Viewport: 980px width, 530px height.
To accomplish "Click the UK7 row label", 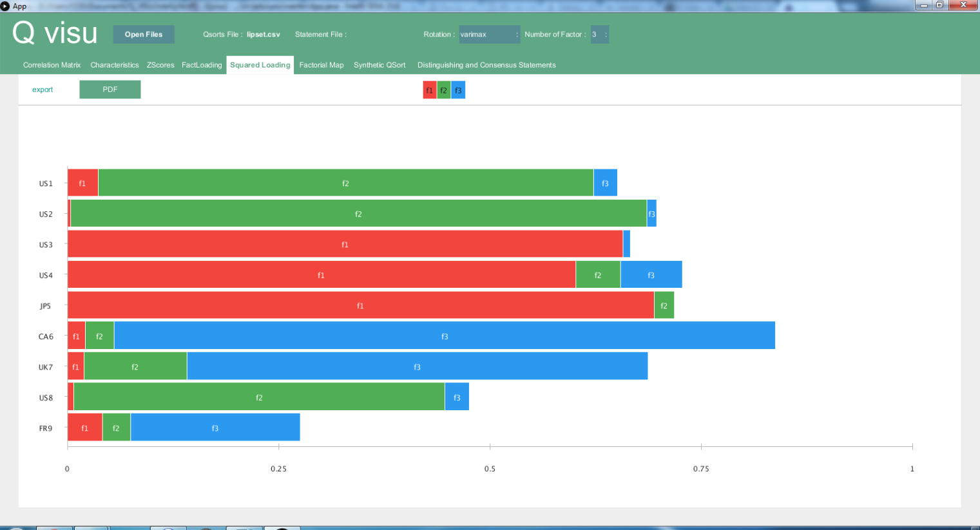I will (46, 367).
